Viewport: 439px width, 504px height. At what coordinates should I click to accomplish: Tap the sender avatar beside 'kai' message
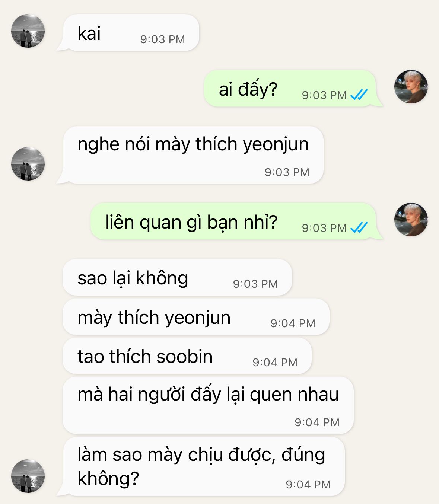tap(28, 31)
